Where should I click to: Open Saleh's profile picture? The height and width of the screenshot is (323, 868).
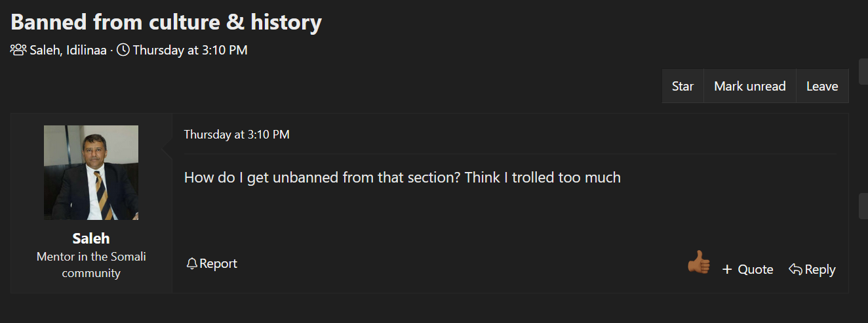point(91,173)
